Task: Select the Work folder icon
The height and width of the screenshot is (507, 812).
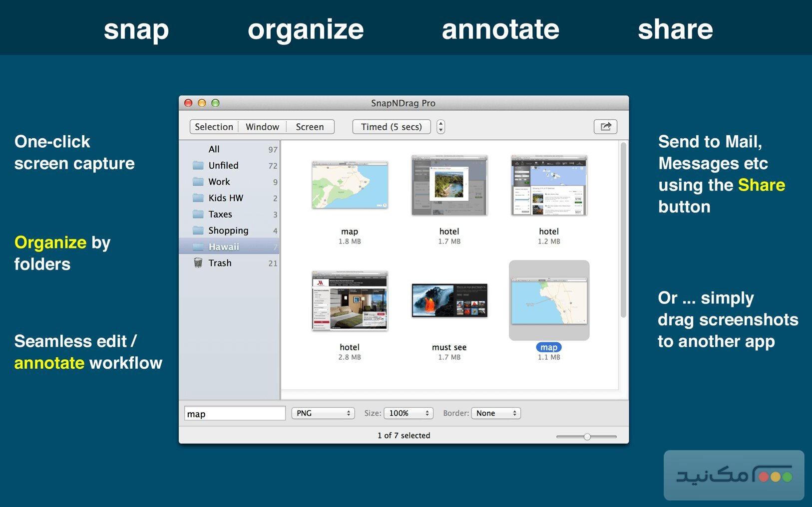Action: (197, 182)
